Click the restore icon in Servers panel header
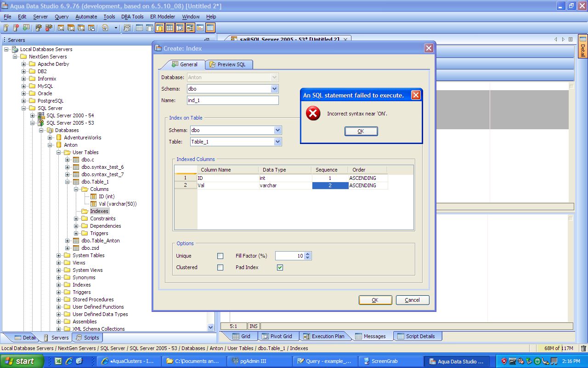This screenshot has width=588, height=368. tap(207, 40)
